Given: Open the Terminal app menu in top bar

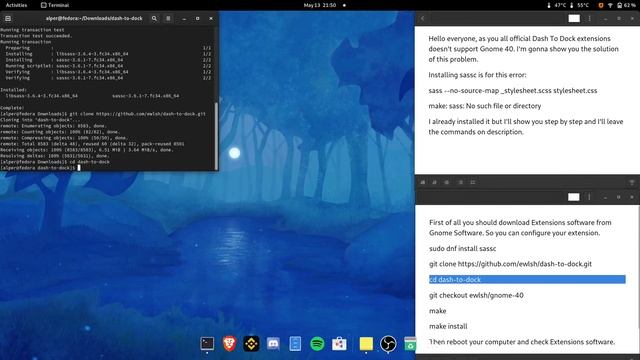Looking at the screenshot, I should coord(55,5).
